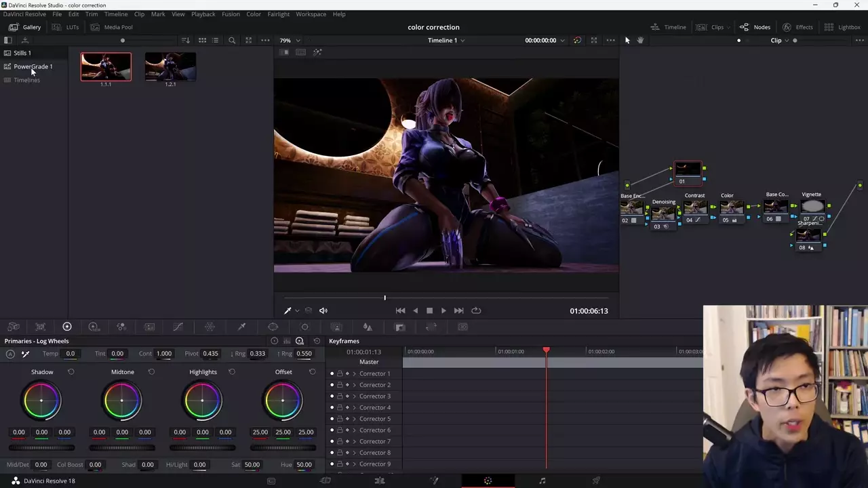Click the image wipe icon above viewer

tap(285, 53)
